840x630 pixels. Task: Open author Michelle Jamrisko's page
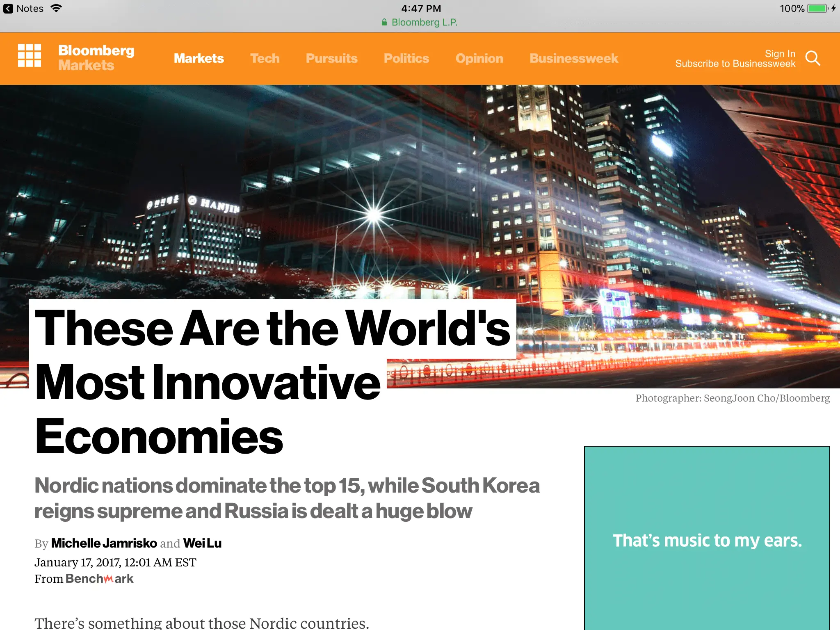(104, 543)
